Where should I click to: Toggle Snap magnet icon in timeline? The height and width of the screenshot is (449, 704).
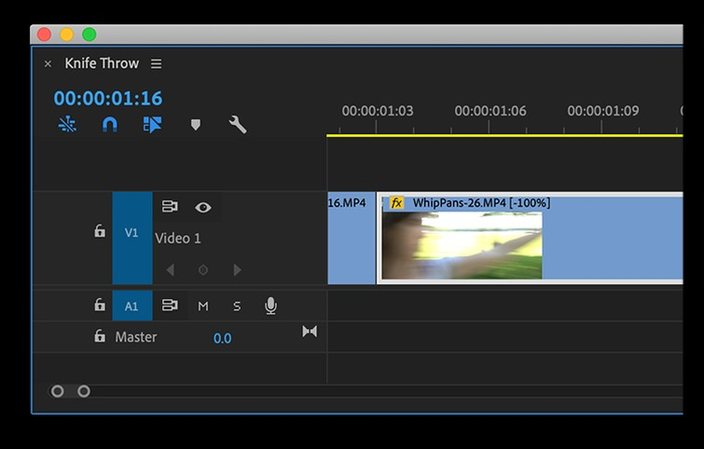(x=110, y=124)
